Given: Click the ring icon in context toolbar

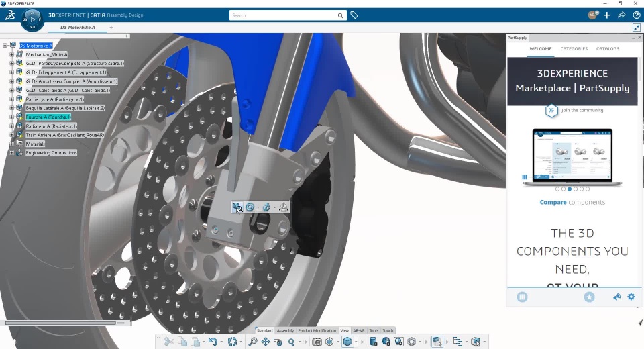Looking at the screenshot, I should [250, 207].
